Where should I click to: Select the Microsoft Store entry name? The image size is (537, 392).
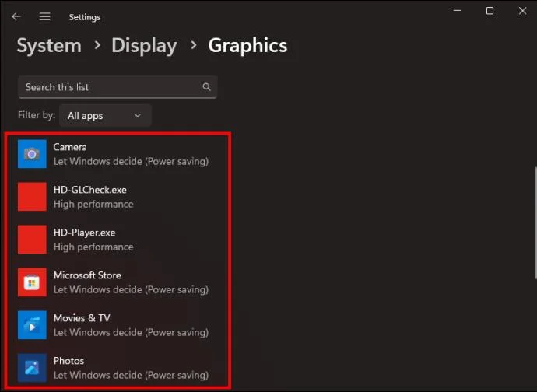(x=87, y=275)
